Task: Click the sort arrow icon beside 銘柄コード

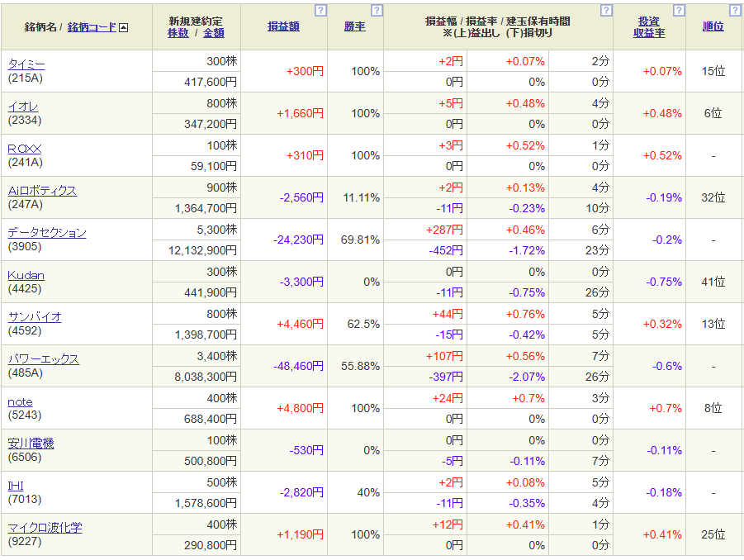Action: pos(124,27)
